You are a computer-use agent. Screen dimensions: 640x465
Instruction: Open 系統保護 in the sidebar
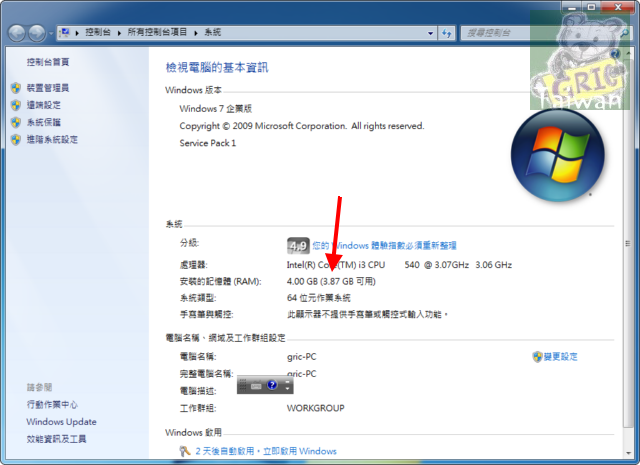pos(44,122)
